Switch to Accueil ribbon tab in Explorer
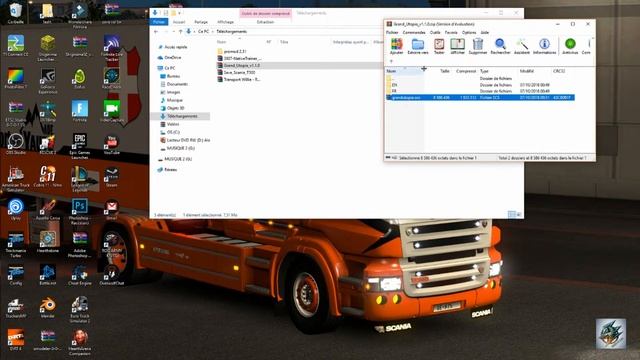 click(179, 22)
